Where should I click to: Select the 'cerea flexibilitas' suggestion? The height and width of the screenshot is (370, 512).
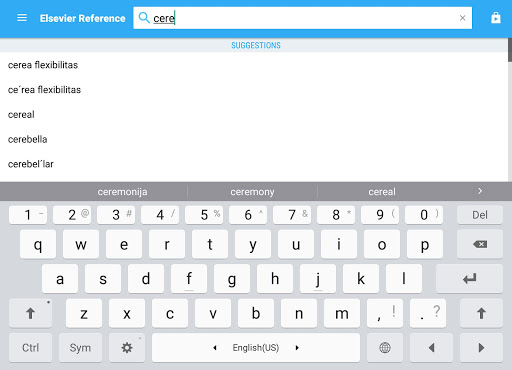(43, 65)
